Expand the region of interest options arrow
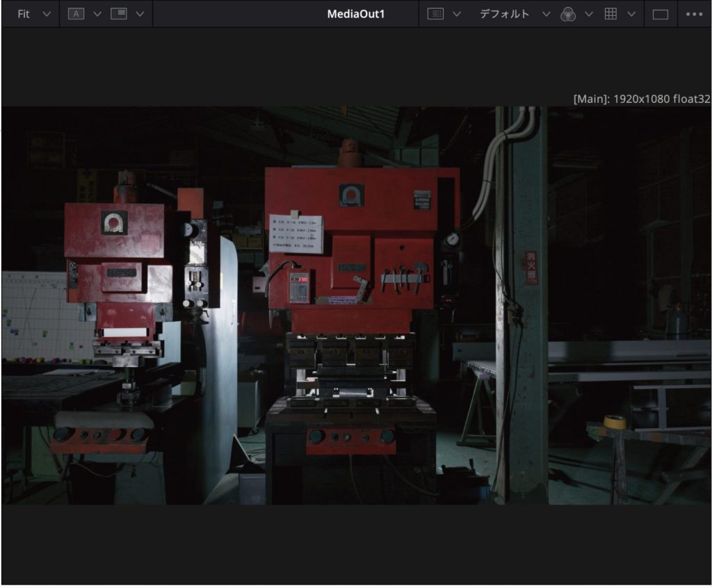This screenshot has width=712, height=588. [457, 14]
